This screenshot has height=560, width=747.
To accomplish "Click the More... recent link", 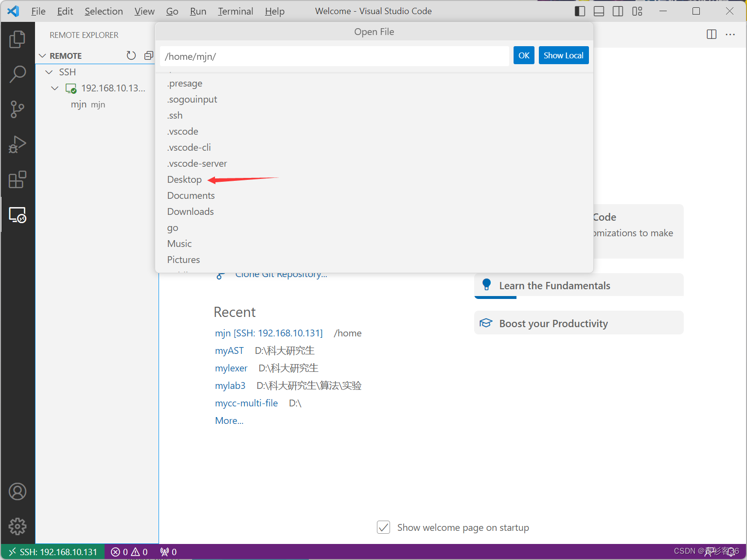I will point(229,420).
